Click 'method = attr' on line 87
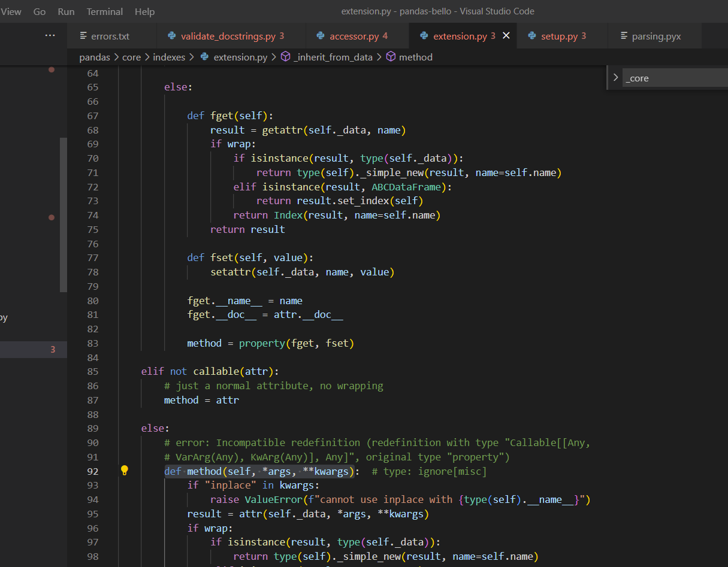The image size is (728, 567). 201,400
